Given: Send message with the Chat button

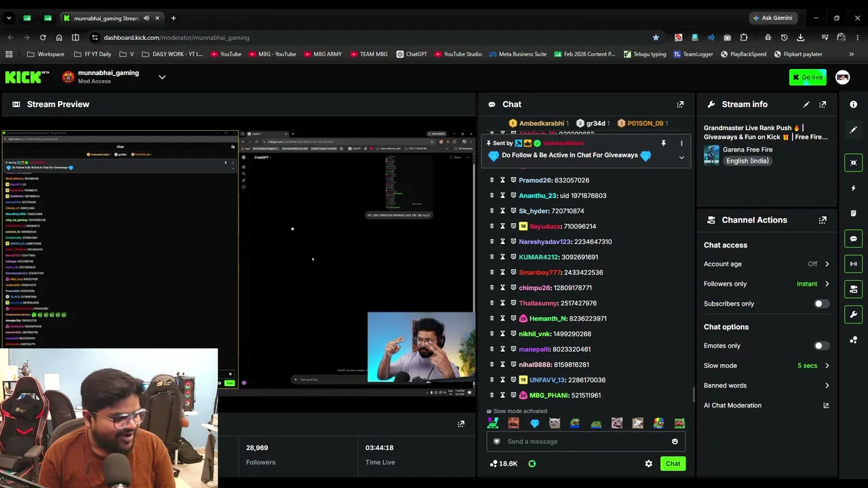Looking at the screenshot, I should click(x=673, y=464).
